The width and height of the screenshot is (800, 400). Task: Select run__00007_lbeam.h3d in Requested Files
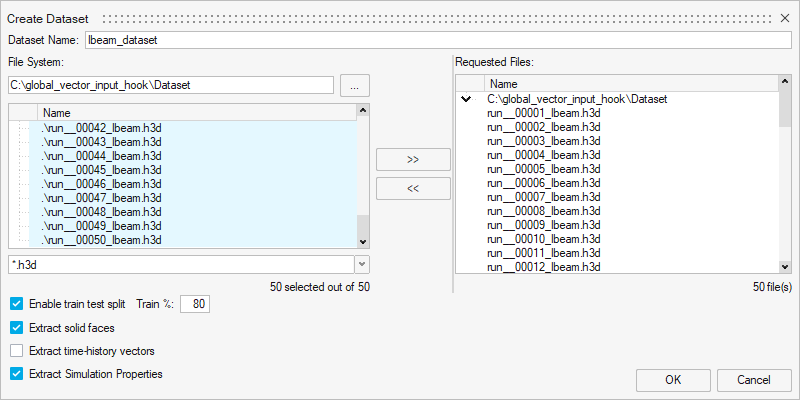coord(544,197)
